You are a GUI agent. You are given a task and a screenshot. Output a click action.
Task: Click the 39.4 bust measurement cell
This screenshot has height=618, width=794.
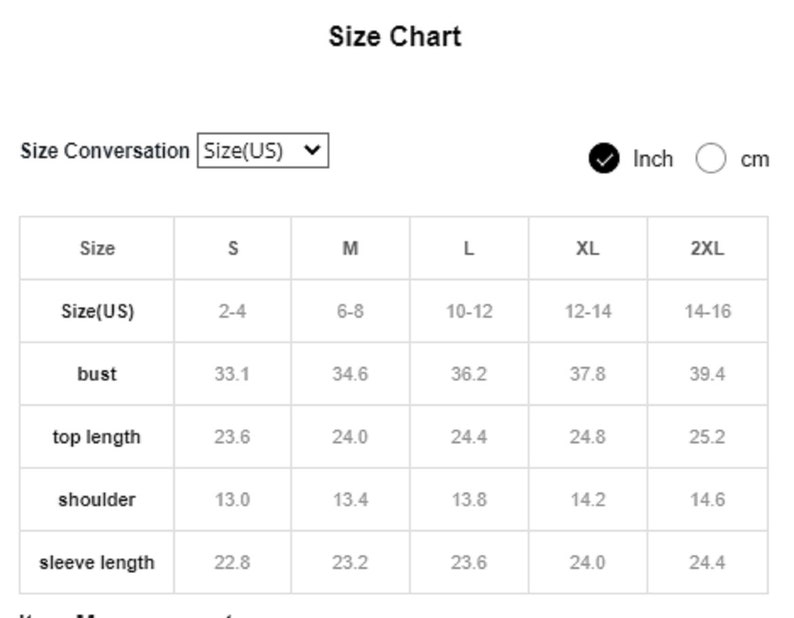(707, 374)
